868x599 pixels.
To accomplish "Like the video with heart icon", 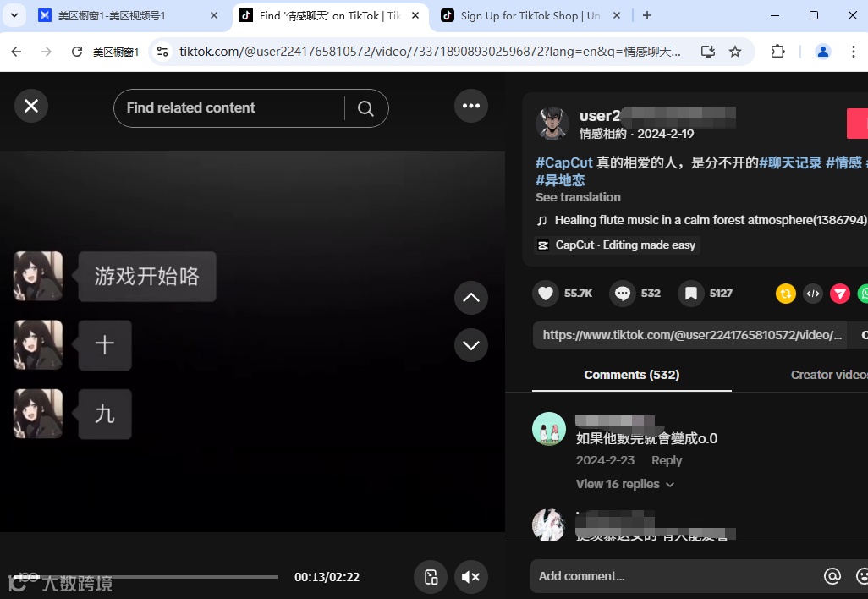I will 546,294.
